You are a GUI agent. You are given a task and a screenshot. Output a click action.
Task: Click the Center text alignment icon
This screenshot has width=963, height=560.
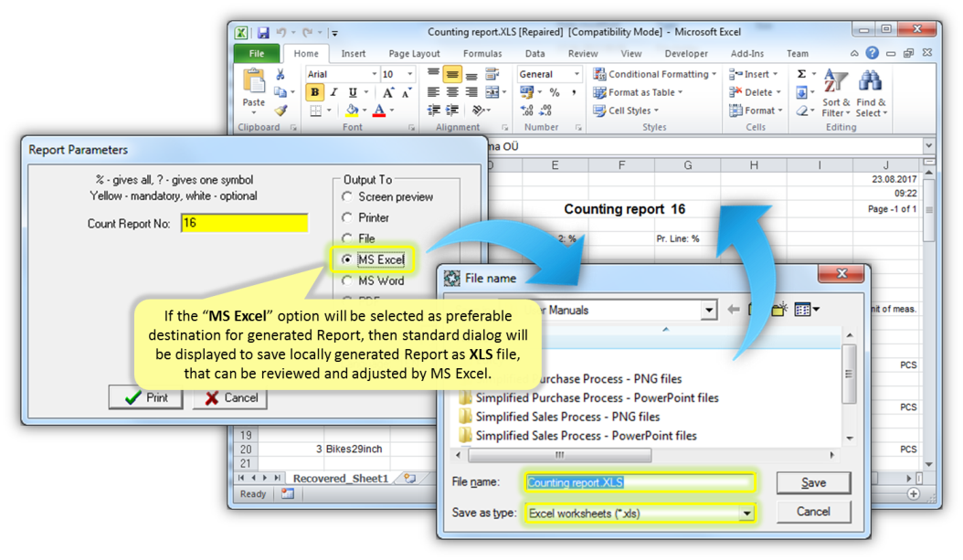point(452,92)
